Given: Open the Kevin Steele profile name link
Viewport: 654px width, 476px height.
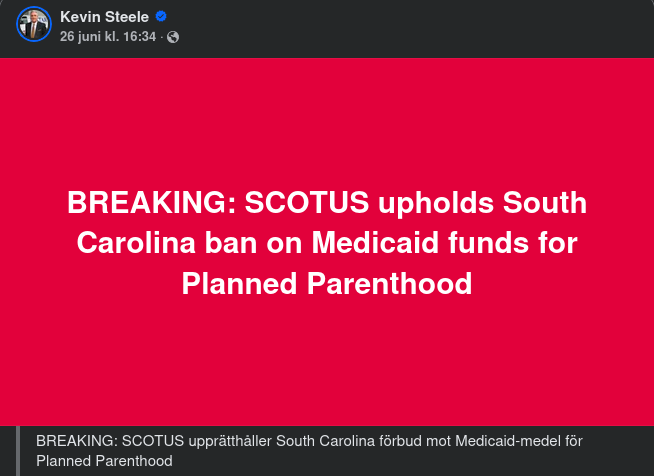Looking at the screenshot, I should tap(105, 17).
